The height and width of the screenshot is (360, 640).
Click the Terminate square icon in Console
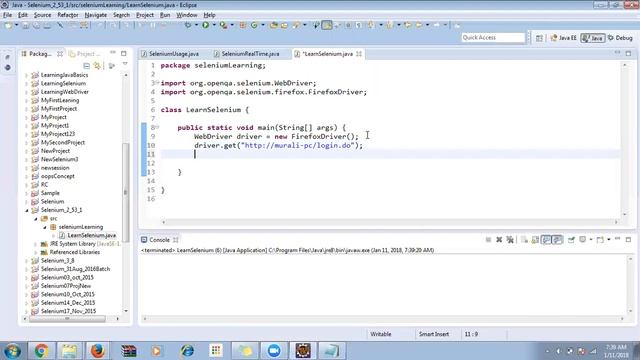click(488, 240)
